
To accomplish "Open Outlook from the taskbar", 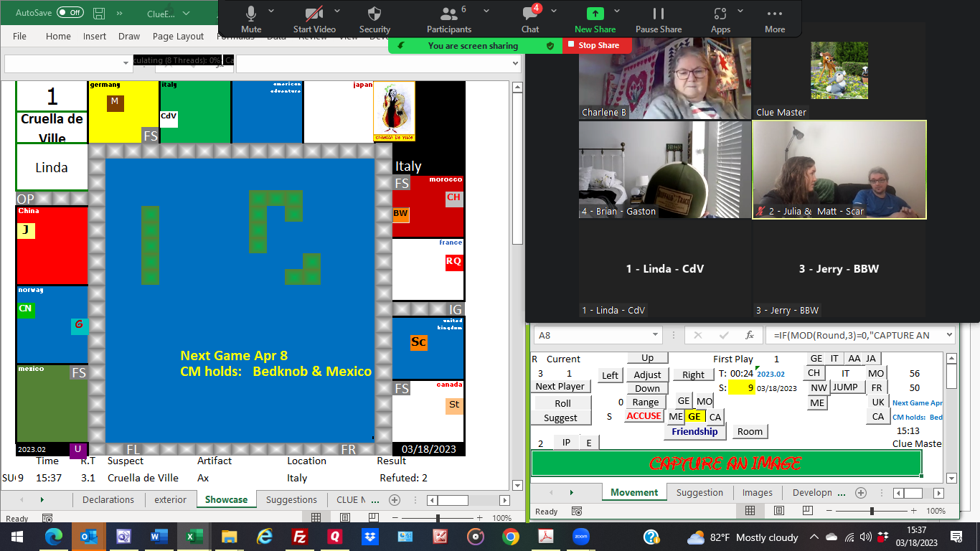I will pos(88,537).
